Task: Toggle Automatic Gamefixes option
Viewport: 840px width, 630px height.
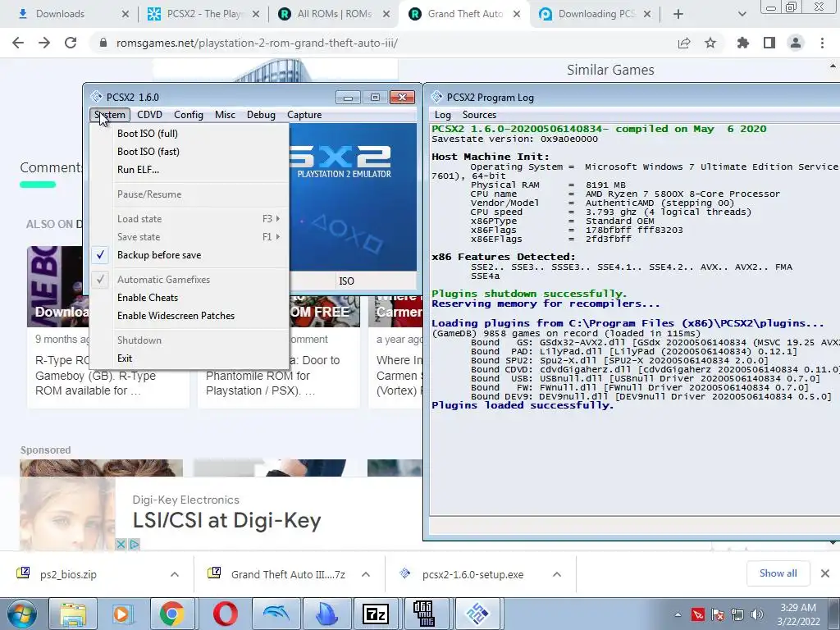Action: click(189, 280)
